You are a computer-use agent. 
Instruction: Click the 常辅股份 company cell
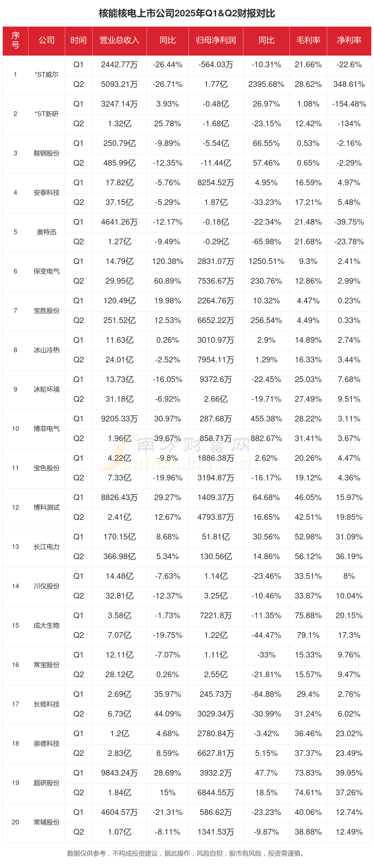point(47,822)
